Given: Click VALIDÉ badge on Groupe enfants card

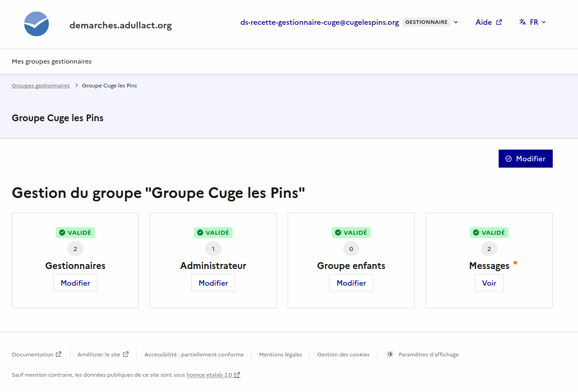Looking at the screenshot, I should [351, 232].
